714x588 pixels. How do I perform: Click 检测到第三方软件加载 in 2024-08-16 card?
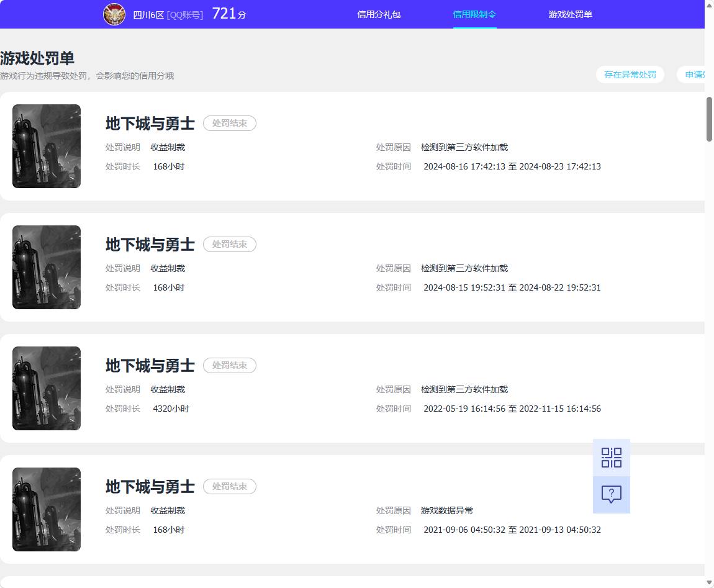tap(464, 148)
